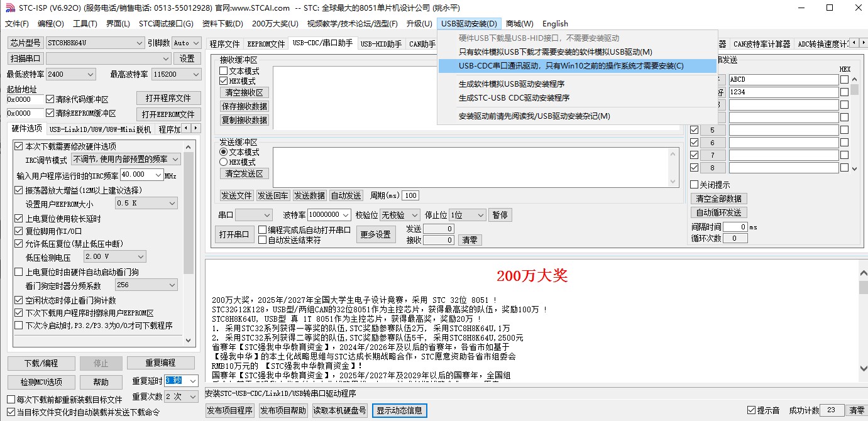
Task: Click multi-string send list scrollbar down arrow
Action: pos(854,168)
